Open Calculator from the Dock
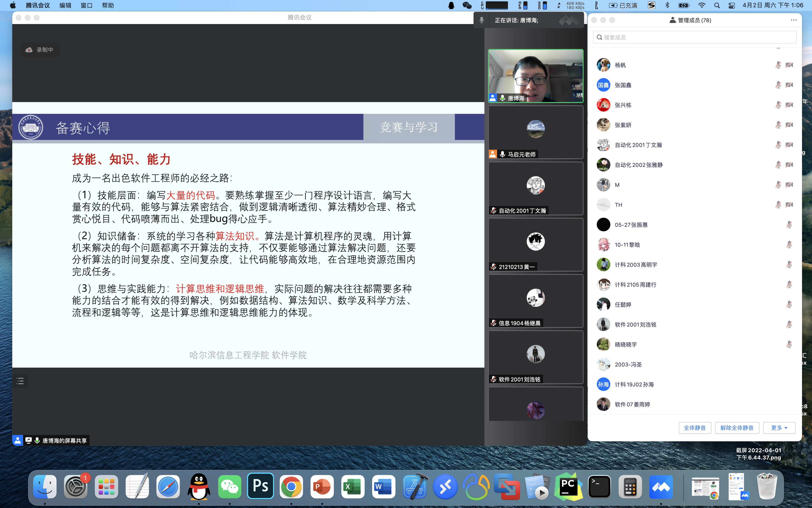Image resolution: width=812 pixels, height=508 pixels. (630, 486)
